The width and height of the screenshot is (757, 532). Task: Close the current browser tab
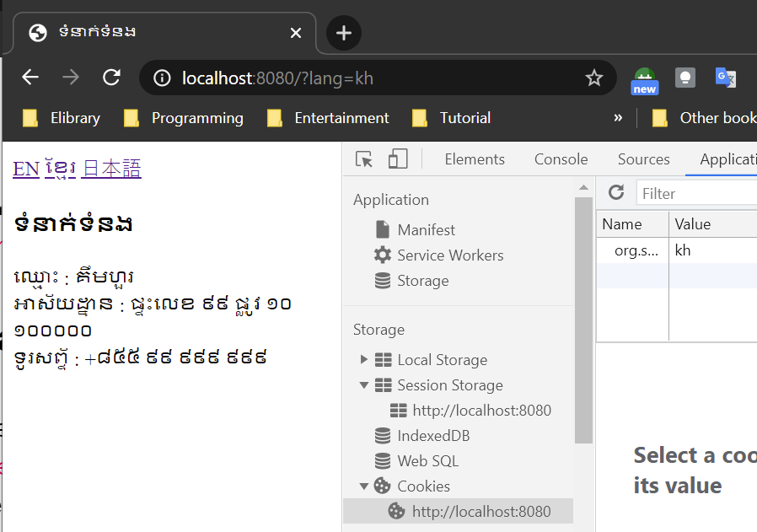296,33
